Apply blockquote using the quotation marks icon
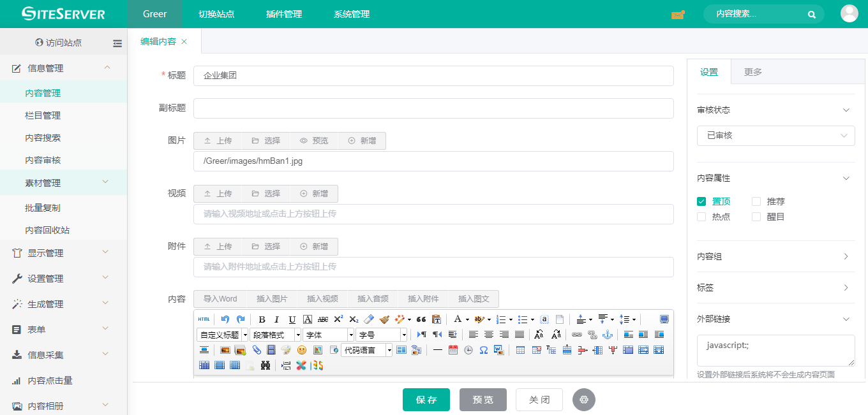Viewport: 868px width, 415px height. (x=421, y=319)
